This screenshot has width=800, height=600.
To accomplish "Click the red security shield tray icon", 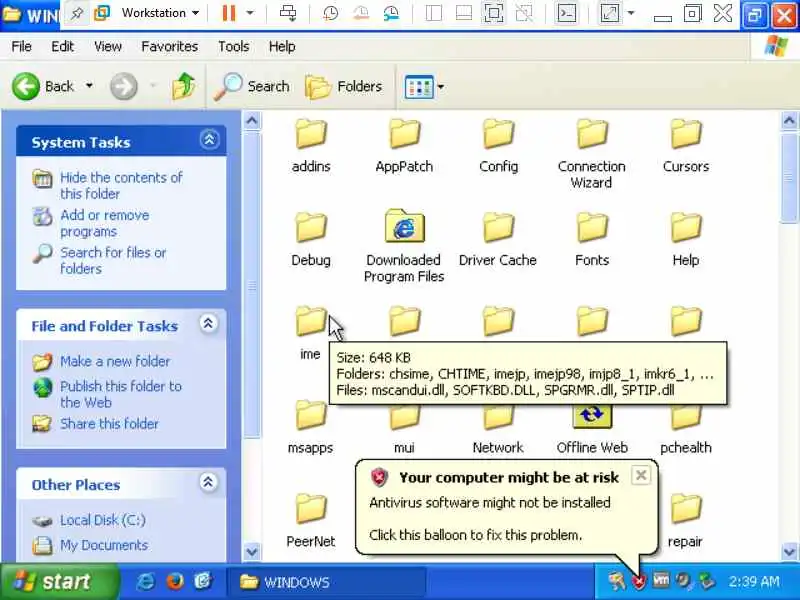I will (638, 581).
